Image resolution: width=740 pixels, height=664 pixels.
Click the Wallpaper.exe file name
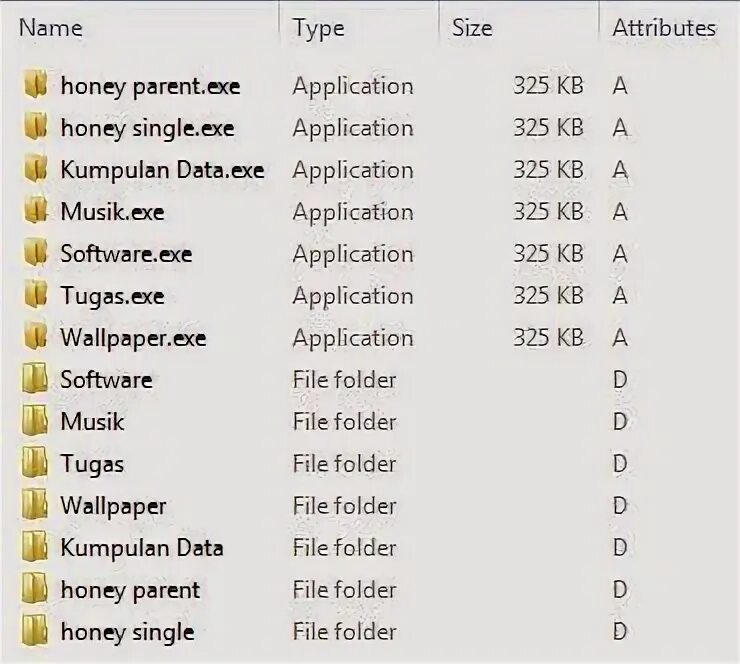pos(134,338)
